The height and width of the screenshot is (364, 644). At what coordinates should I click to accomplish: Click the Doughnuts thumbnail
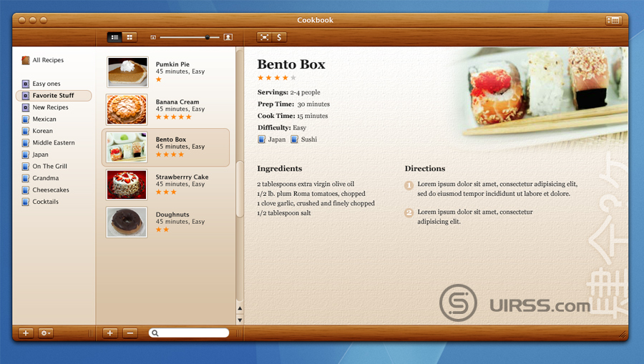pos(127,222)
